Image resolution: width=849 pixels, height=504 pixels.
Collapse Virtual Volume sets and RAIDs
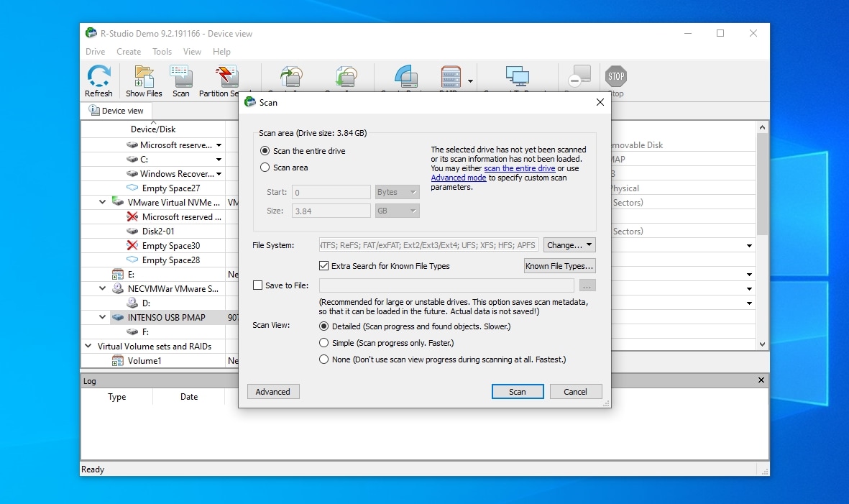point(88,346)
